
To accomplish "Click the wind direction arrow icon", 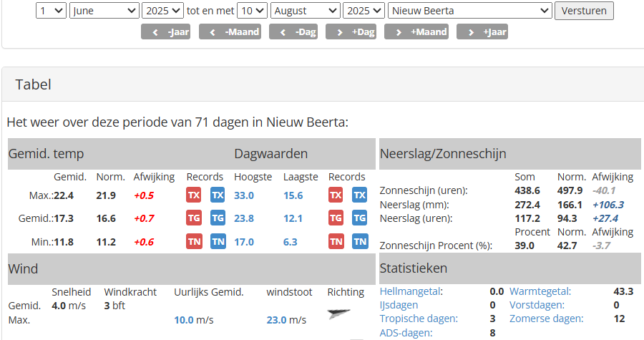I will [x=338, y=314].
